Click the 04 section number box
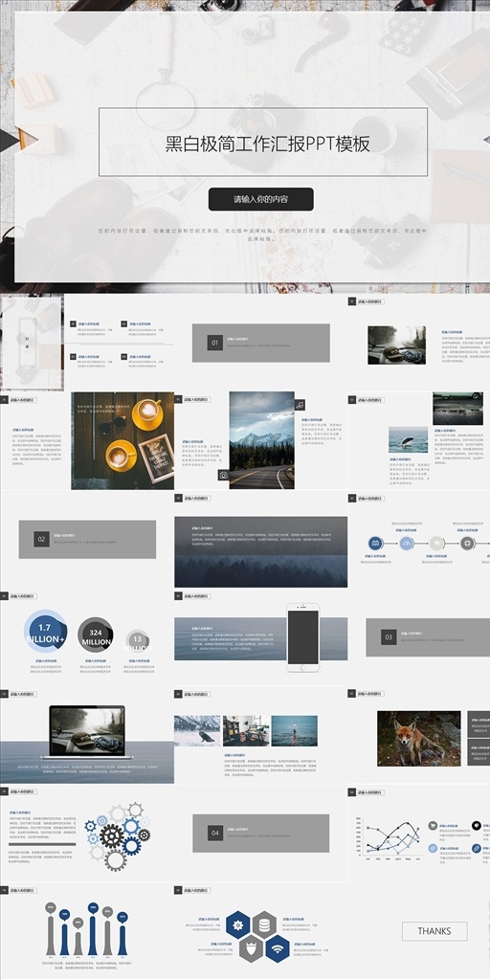The height and width of the screenshot is (980, 490). (x=215, y=833)
